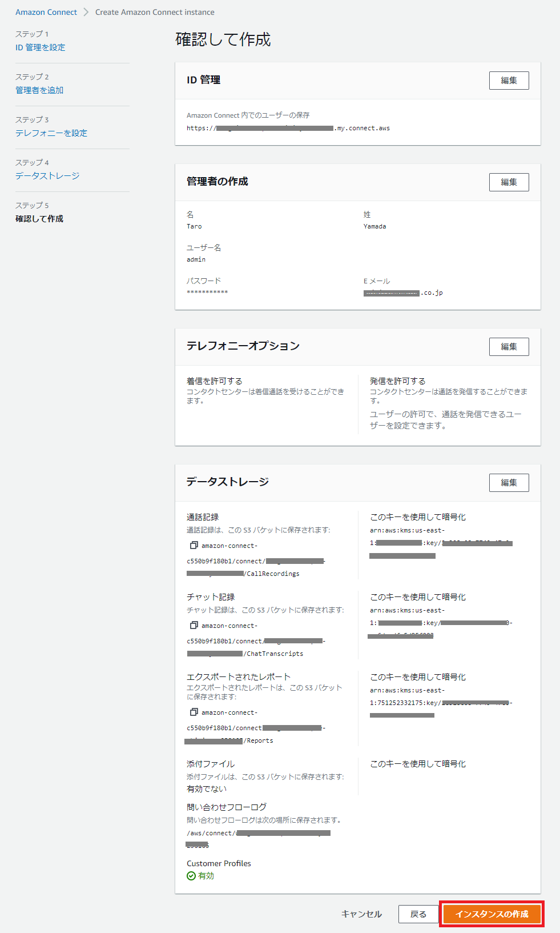Screen dimensions: 560x933
Task: Go to step 1 ID 管理を設定
Action: pyautogui.click(x=40, y=47)
